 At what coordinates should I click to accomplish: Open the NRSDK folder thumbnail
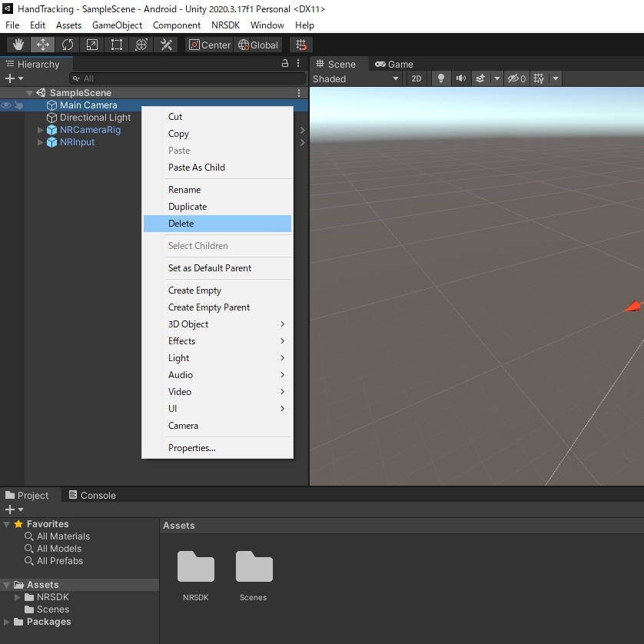point(196,567)
